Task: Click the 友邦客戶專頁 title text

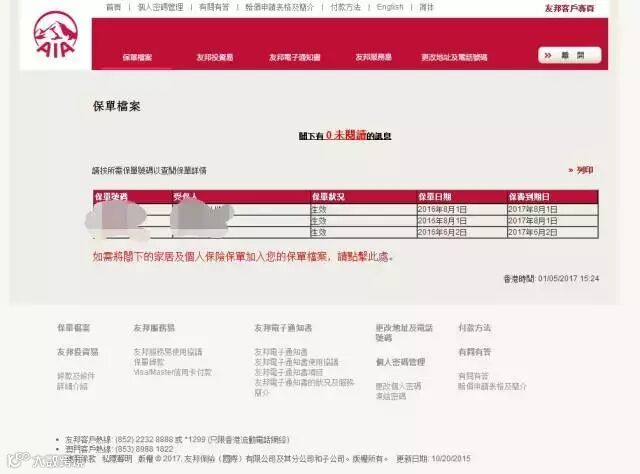Action: [x=569, y=8]
